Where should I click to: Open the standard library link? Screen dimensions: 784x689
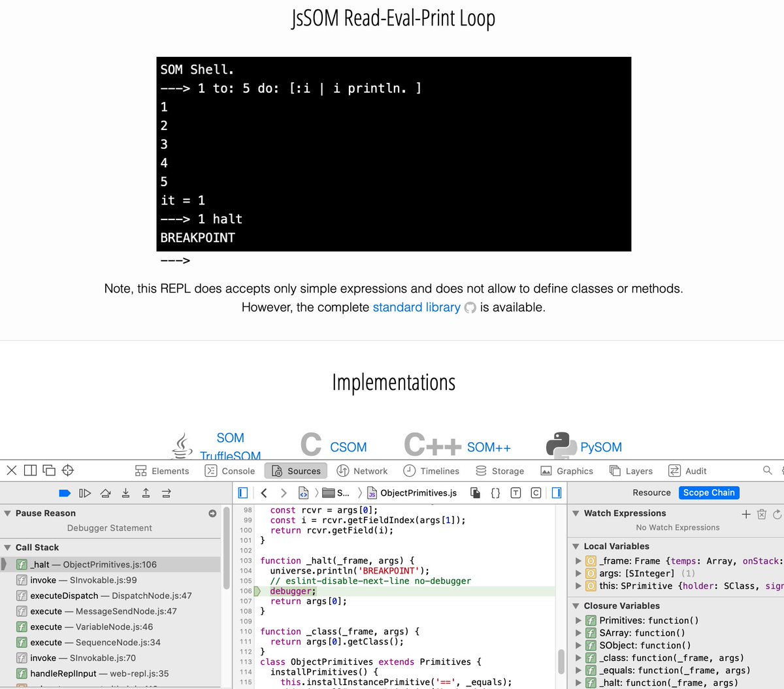tap(416, 307)
